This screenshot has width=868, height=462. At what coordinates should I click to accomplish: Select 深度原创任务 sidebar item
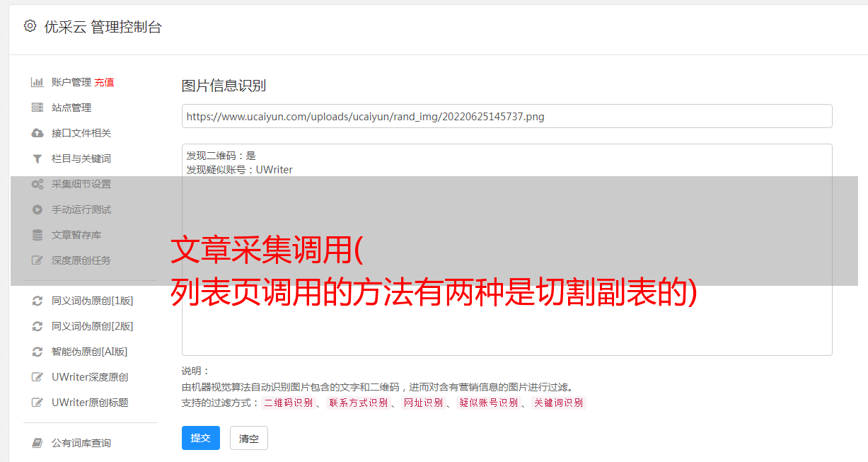point(81,260)
